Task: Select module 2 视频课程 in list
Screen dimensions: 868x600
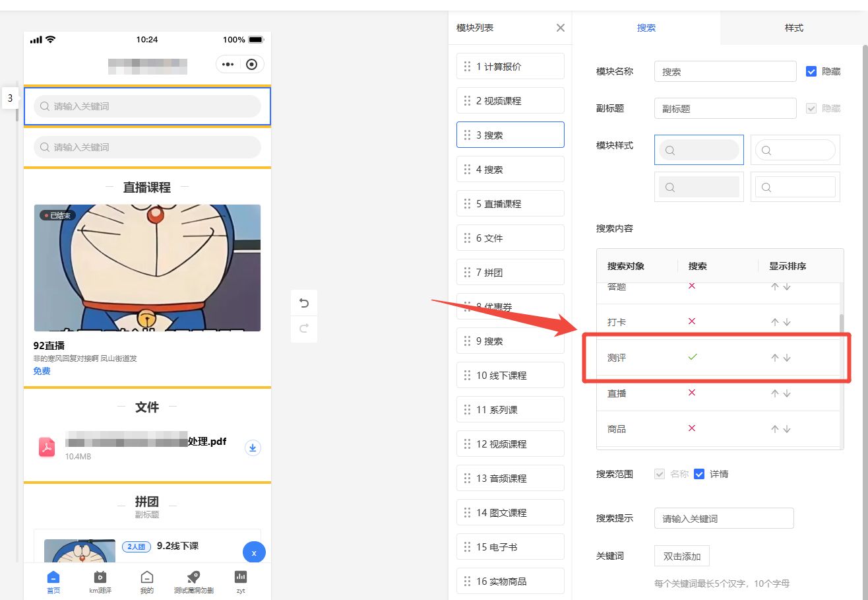Action: tap(511, 100)
